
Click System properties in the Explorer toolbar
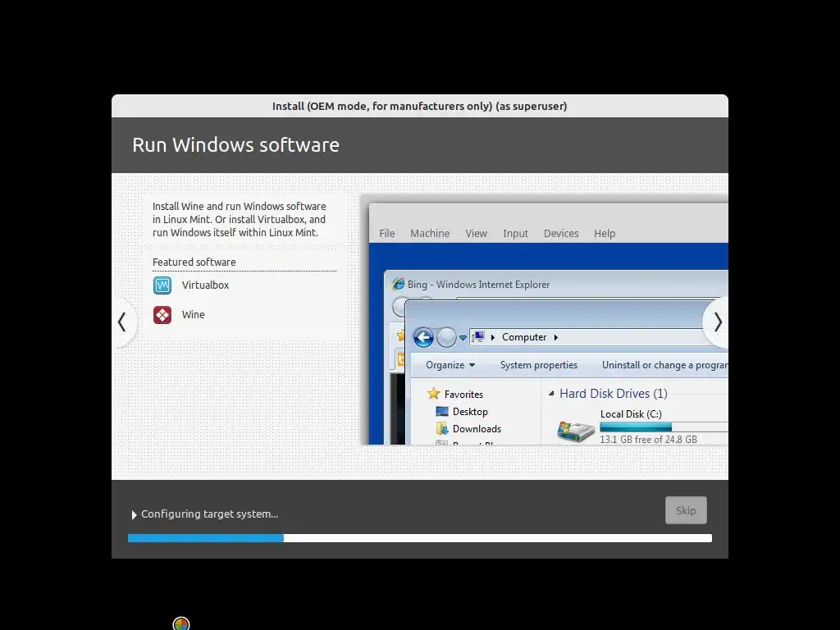pos(538,365)
